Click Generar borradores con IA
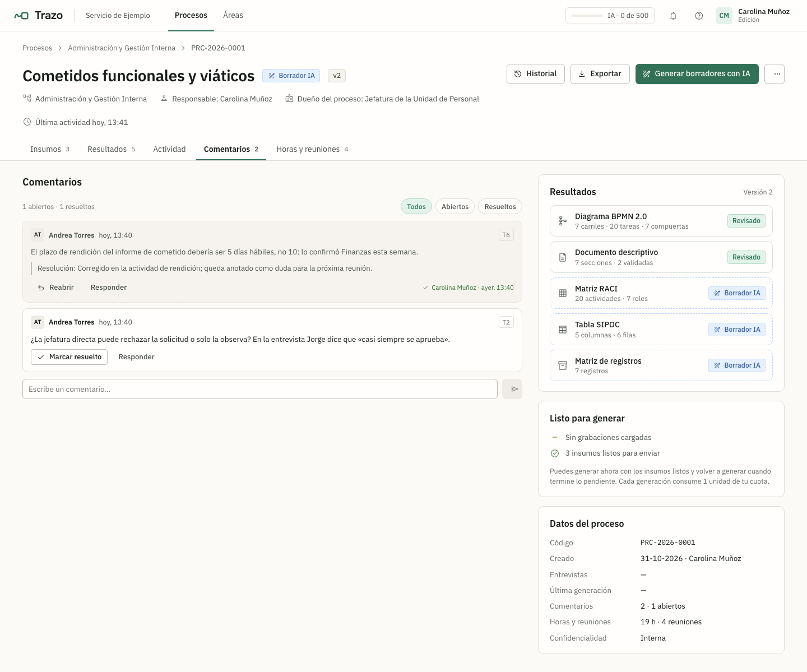Image resolution: width=807 pixels, height=672 pixels. pos(697,74)
